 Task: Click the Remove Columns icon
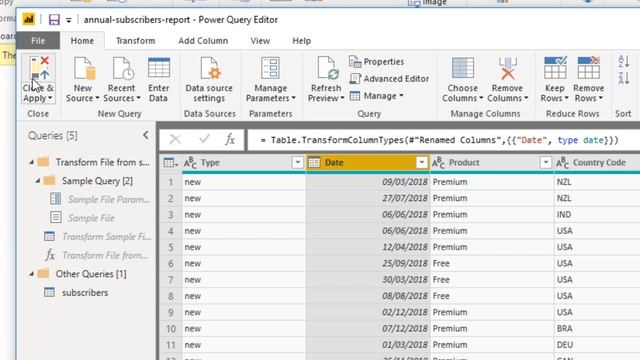(x=507, y=68)
